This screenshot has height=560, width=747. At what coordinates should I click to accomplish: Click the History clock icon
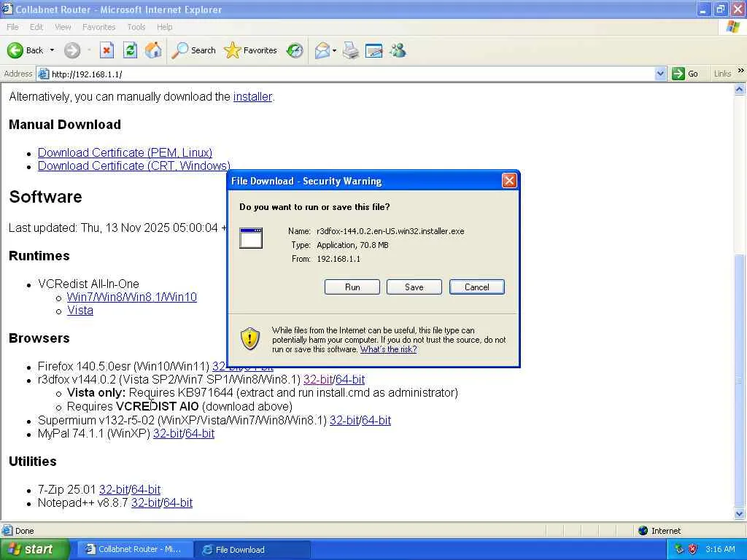point(295,50)
